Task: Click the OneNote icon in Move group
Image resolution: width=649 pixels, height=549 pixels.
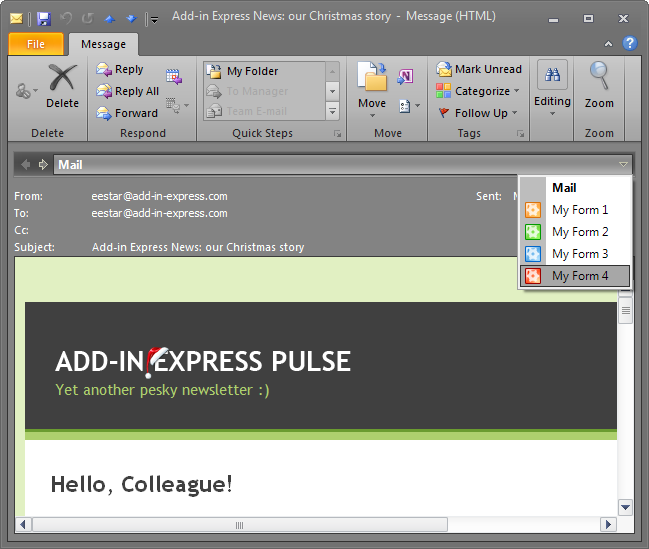Action: point(406,77)
